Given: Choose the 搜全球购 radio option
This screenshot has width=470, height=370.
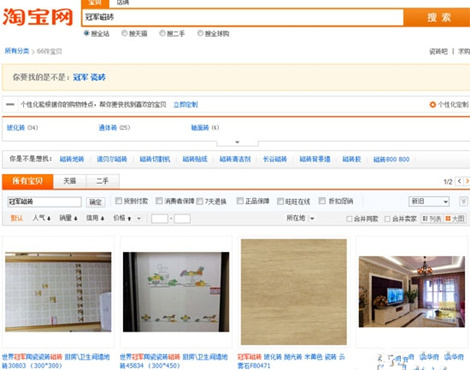Looking at the screenshot, I should (x=200, y=33).
